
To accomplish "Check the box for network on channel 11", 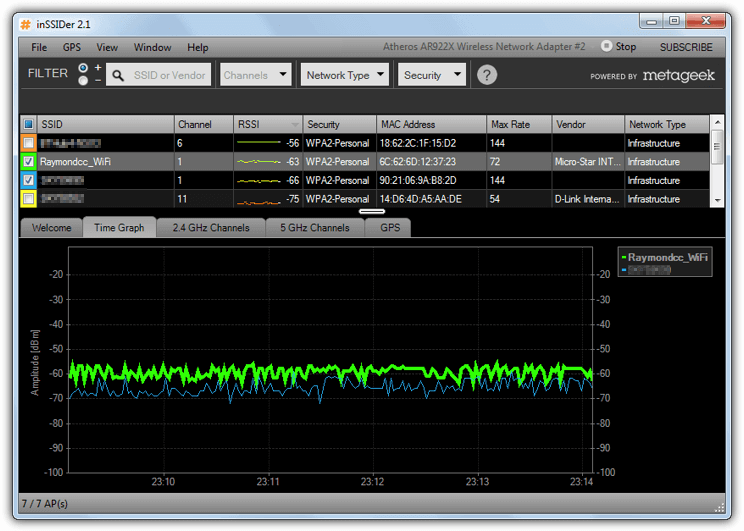I will [x=28, y=199].
